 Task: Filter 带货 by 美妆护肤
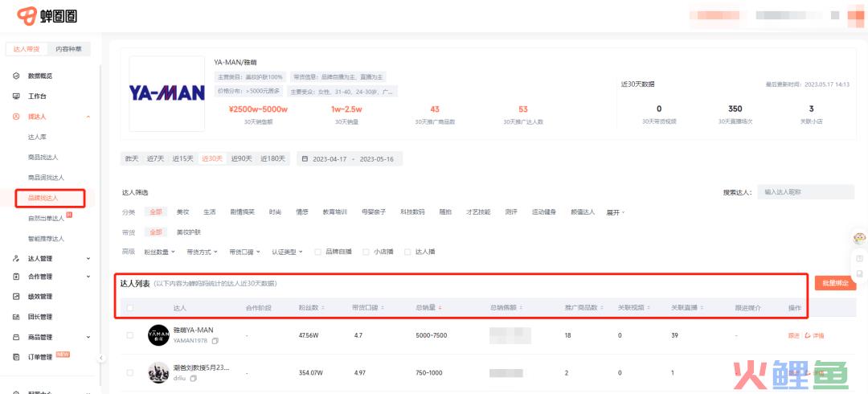click(189, 232)
